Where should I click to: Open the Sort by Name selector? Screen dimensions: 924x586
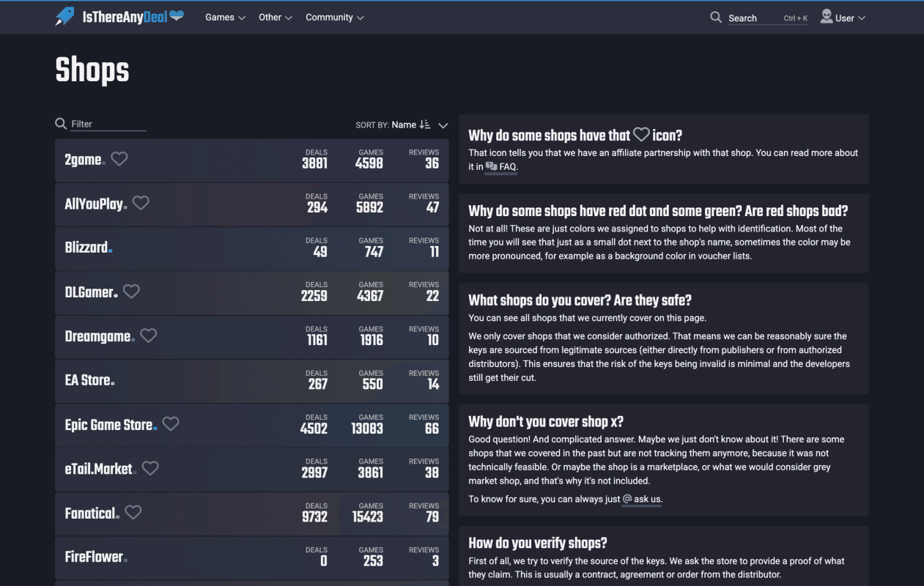[x=404, y=125]
